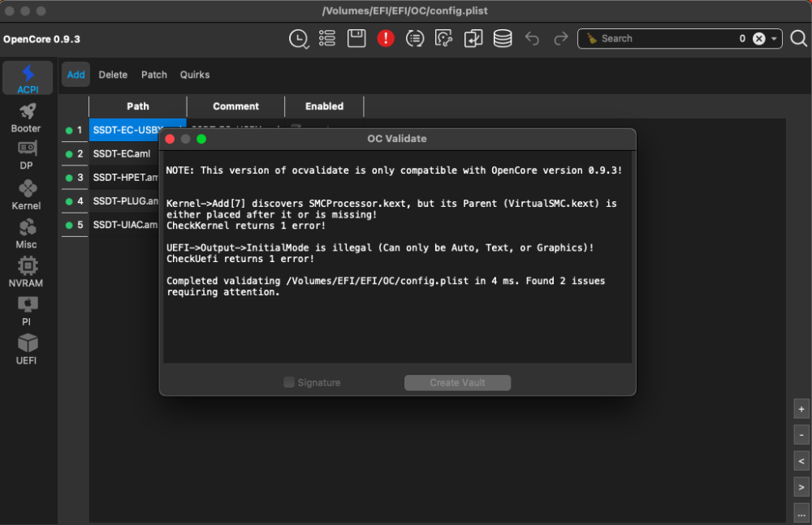Sort by the Enabled column header

324,106
